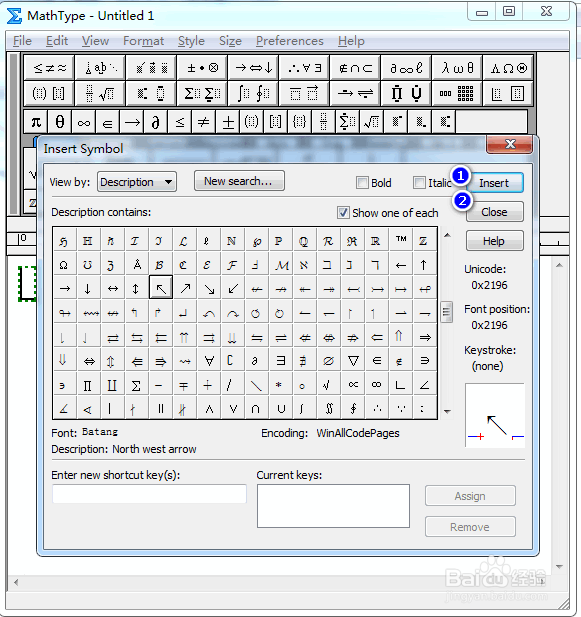Select the summation Σ symbol in grid

(x=136, y=386)
